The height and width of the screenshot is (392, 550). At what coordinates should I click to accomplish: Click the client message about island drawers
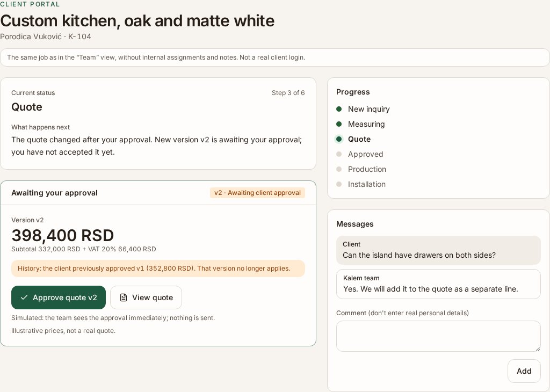tap(438, 250)
